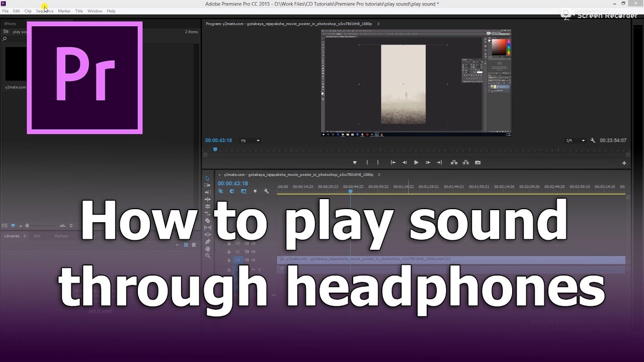Switch to the Libraries tab

[x=12, y=236]
